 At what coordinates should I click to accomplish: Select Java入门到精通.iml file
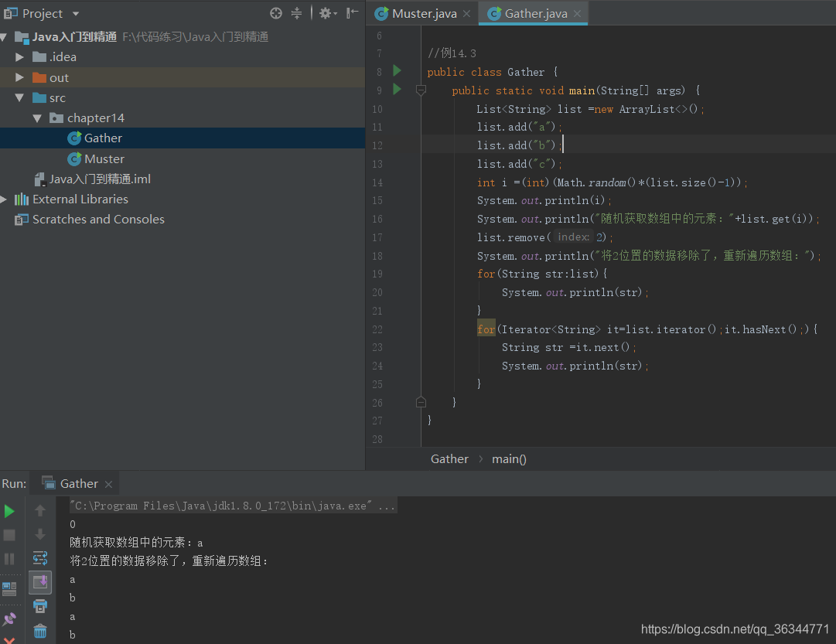pyautogui.click(x=183, y=179)
